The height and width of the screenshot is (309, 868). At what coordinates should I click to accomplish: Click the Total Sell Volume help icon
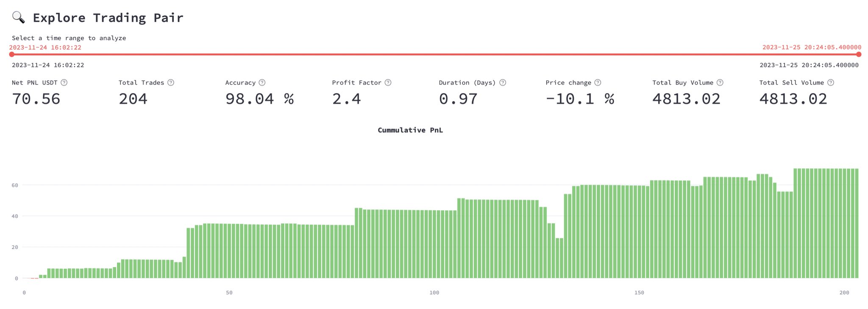(x=831, y=83)
